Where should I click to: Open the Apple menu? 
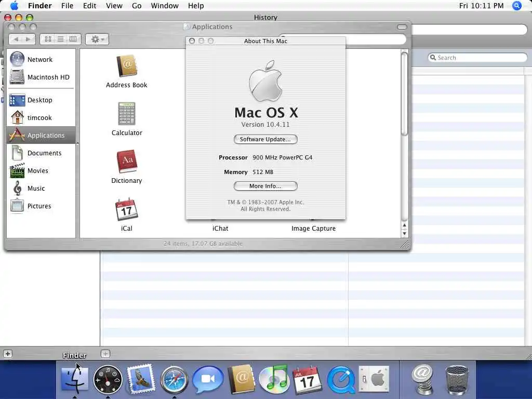point(14,6)
